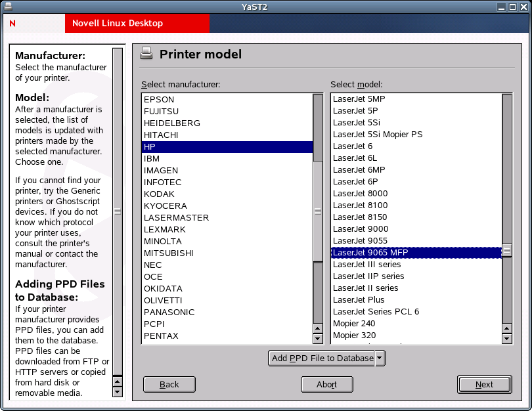
Task: Choose LaserJet 8150 model
Action: (416, 217)
